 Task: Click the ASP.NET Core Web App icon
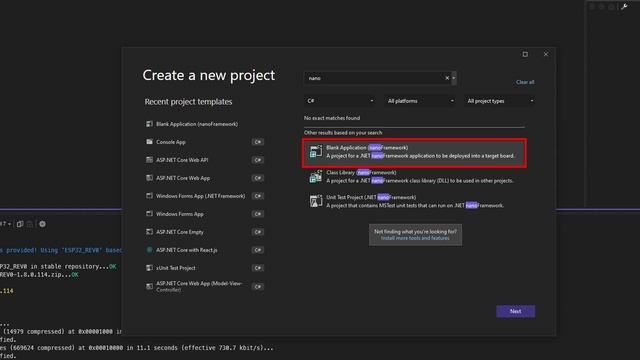149,178
